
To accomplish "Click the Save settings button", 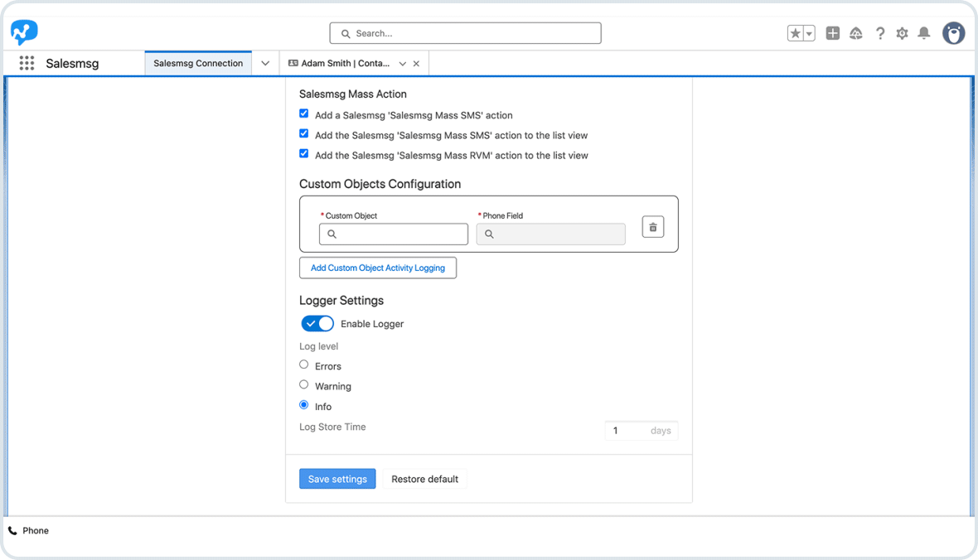I will point(336,479).
